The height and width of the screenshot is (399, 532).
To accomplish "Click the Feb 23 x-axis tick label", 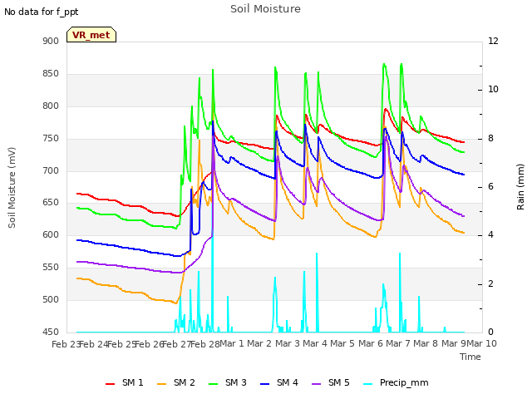I will (66, 344).
